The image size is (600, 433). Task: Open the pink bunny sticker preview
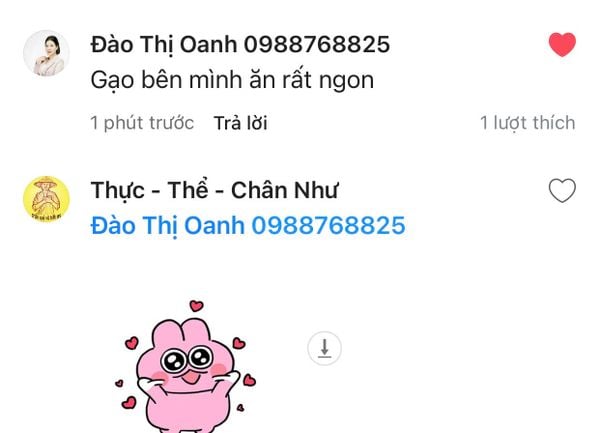(x=186, y=366)
